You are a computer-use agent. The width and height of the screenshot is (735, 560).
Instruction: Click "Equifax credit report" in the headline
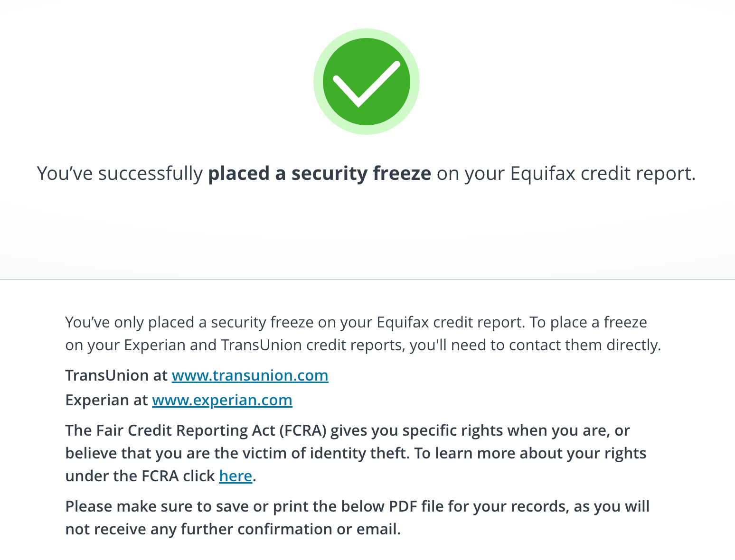(602, 174)
